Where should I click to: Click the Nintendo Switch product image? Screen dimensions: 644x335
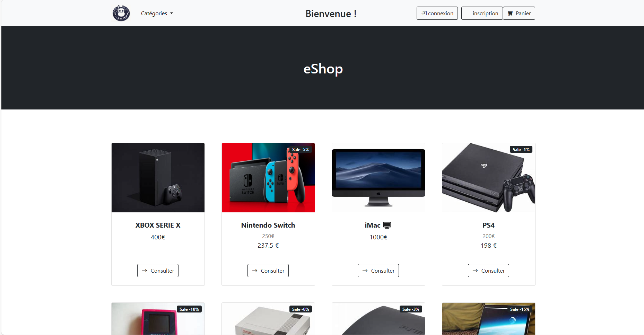tap(268, 178)
